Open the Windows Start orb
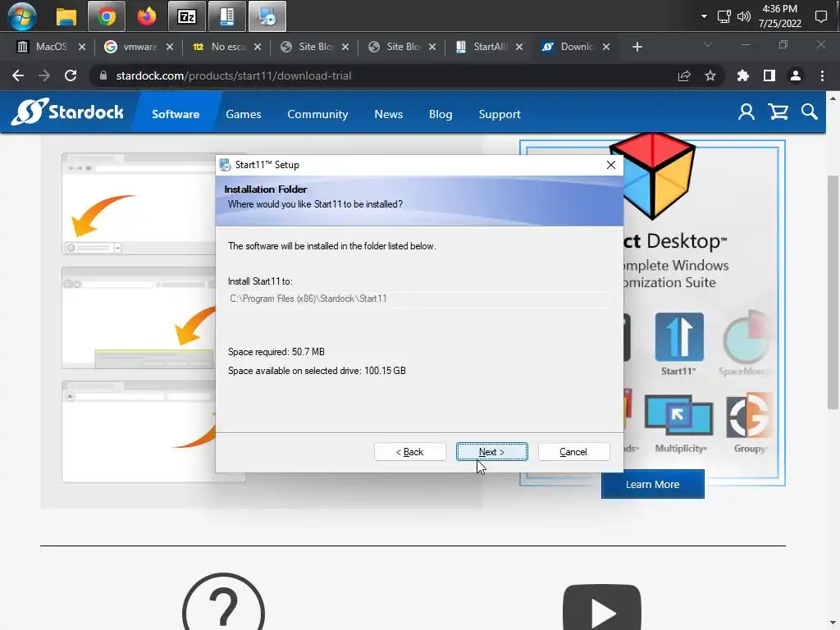 pos(22,16)
